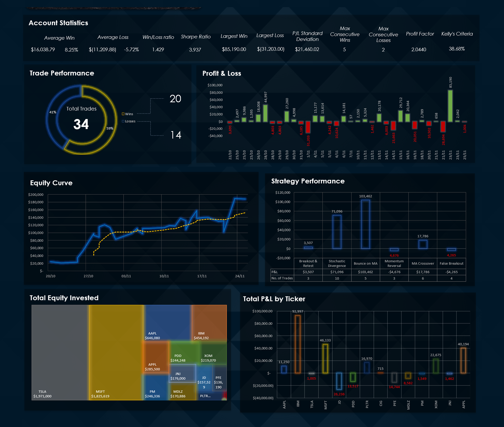The height and width of the screenshot is (427, 504).
Task: Click the Total Equity Invested title
Action: point(64,298)
